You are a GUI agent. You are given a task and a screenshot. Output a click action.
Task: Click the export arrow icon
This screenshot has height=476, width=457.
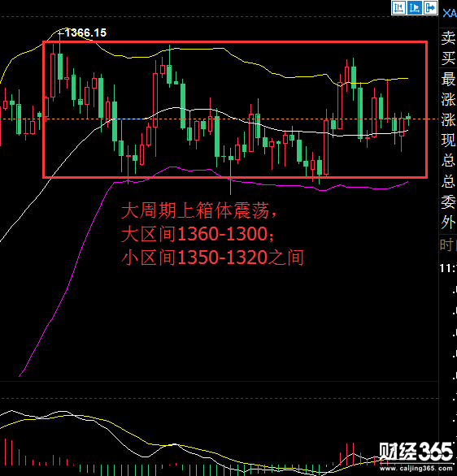pos(430,7)
